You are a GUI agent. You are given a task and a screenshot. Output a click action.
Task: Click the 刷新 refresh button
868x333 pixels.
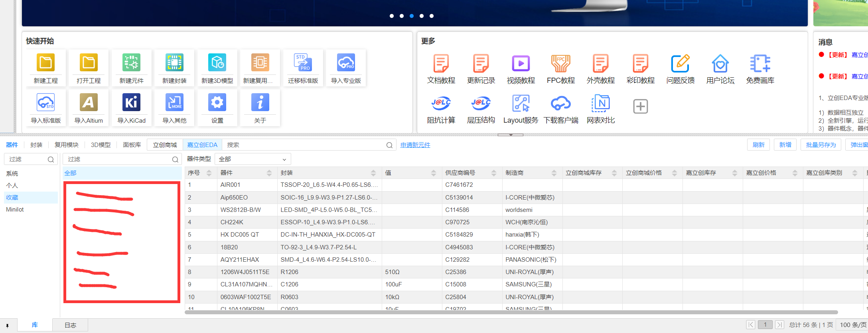[758, 145]
